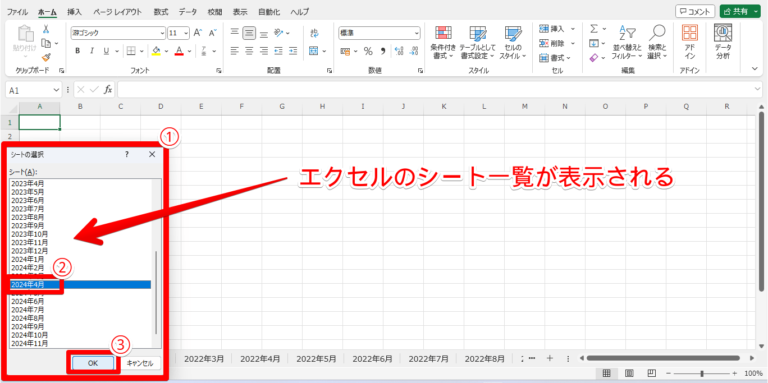
Task: Open the 2022年5月 sheet tab
Action: (x=316, y=359)
